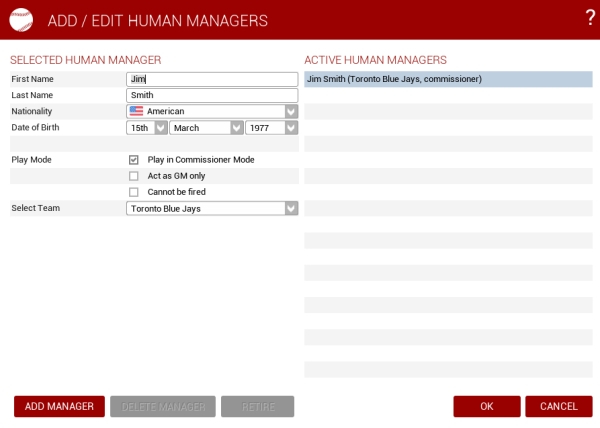Focus the First Name input field
The image size is (600, 428).
coord(212,79)
